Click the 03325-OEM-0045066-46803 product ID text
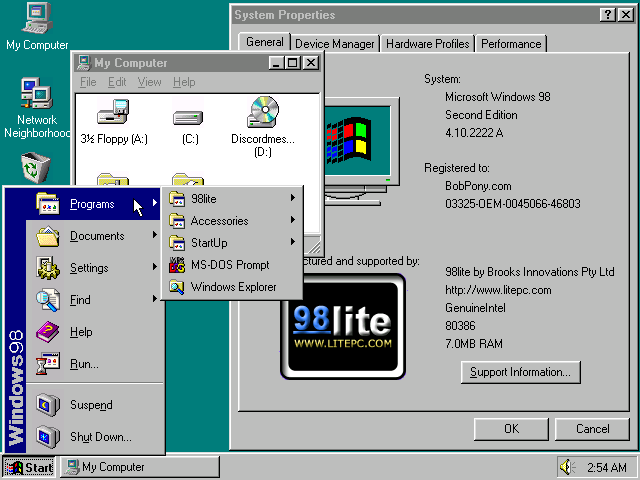The height and width of the screenshot is (480, 640). coord(513,204)
